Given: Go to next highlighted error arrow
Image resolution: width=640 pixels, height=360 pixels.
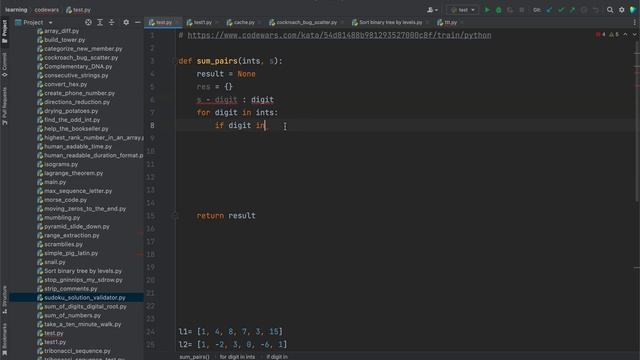Looking at the screenshot, I should [634, 35].
